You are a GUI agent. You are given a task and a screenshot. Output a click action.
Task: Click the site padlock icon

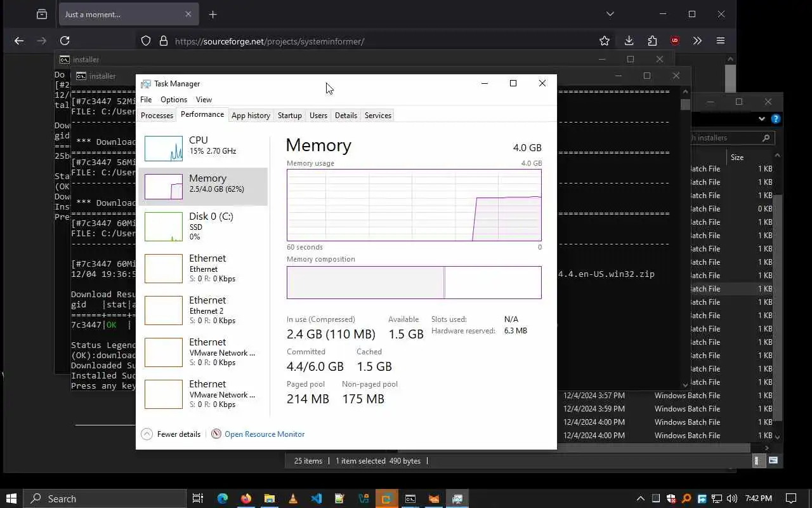pyautogui.click(x=164, y=41)
